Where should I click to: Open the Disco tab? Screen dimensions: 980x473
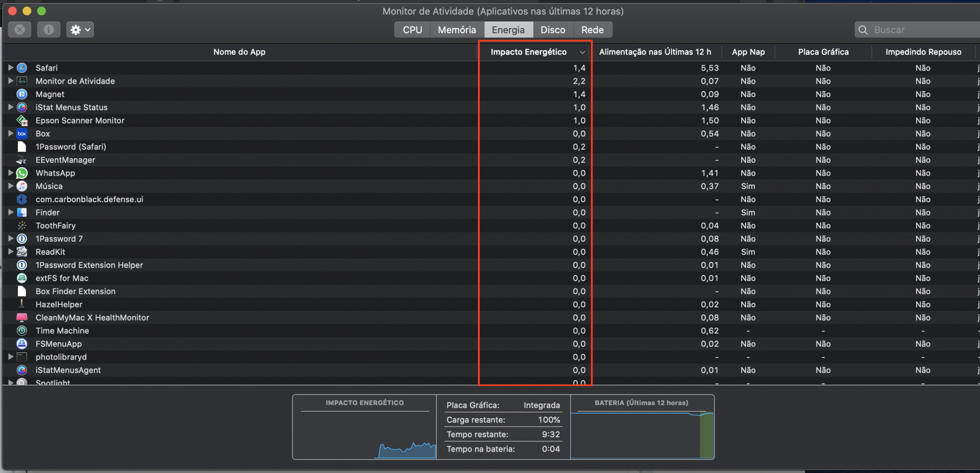tap(553, 30)
